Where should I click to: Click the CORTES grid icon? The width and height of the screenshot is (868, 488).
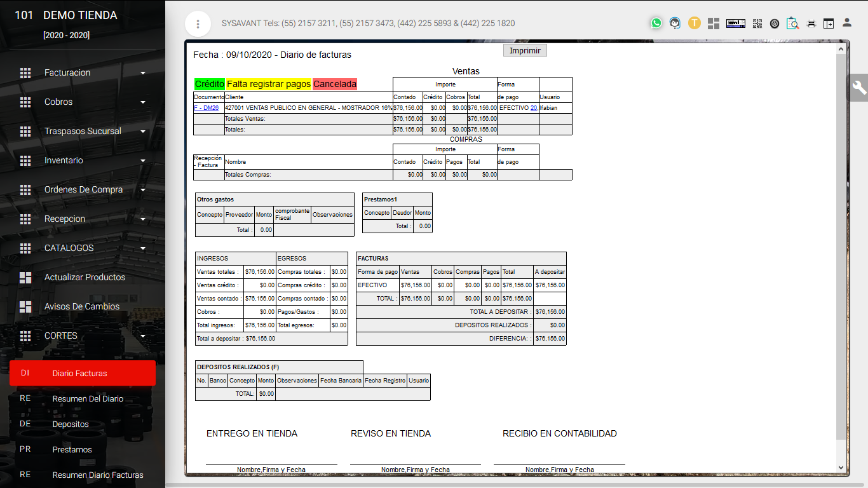(25, 336)
